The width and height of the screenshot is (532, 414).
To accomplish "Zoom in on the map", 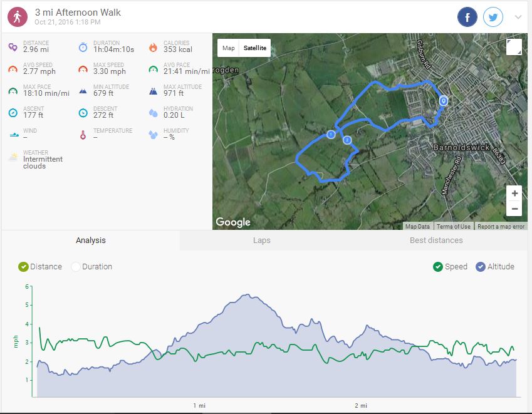I will click(514, 194).
